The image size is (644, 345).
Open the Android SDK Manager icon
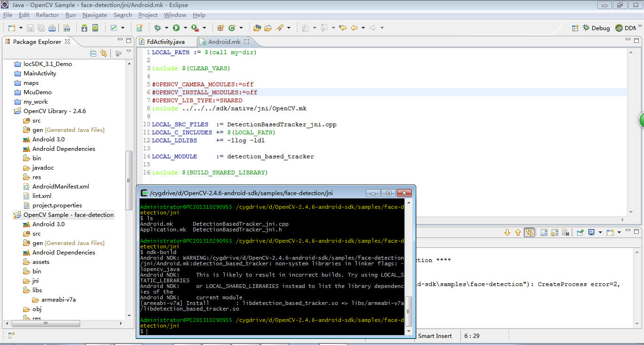click(x=84, y=28)
